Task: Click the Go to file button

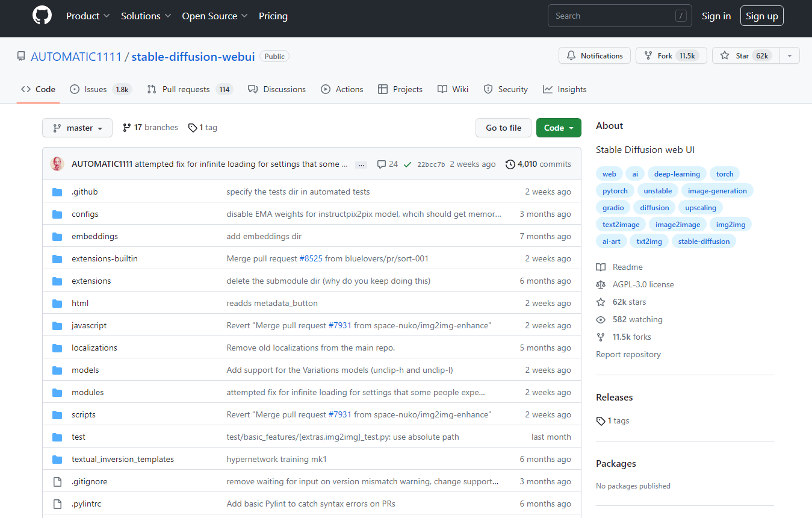Action: [x=504, y=128]
